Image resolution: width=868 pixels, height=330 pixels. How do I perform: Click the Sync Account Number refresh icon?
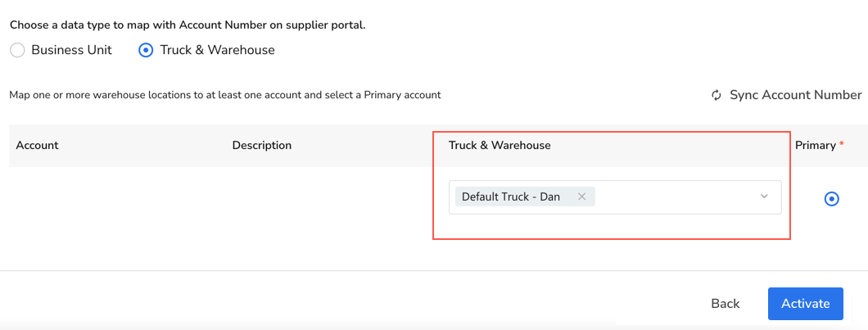(717, 95)
